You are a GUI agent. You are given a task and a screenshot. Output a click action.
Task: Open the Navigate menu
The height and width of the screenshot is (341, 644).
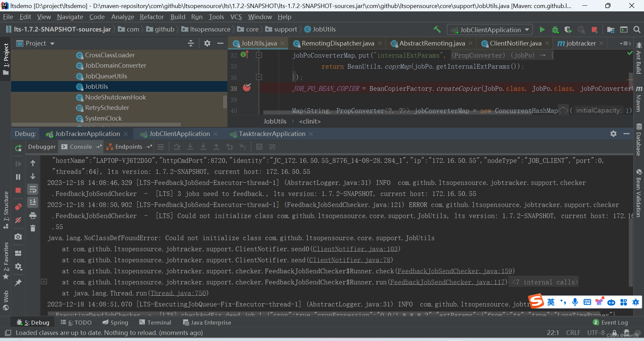point(70,17)
